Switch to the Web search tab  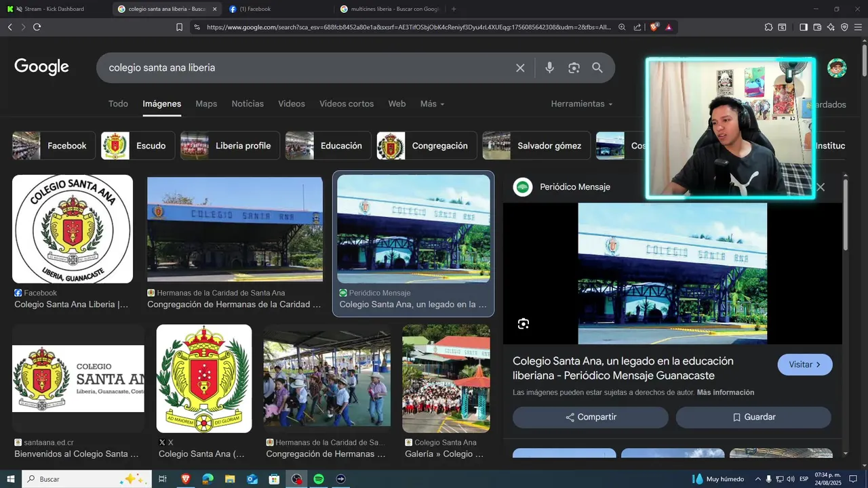coord(397,104)
